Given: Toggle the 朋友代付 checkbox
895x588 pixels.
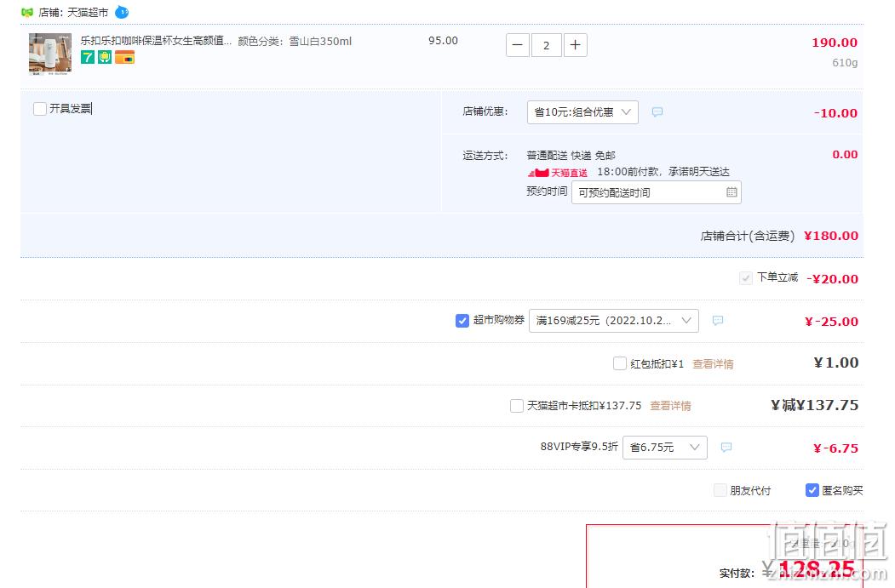Looking at the screenshot, I should tap(720, 490).
